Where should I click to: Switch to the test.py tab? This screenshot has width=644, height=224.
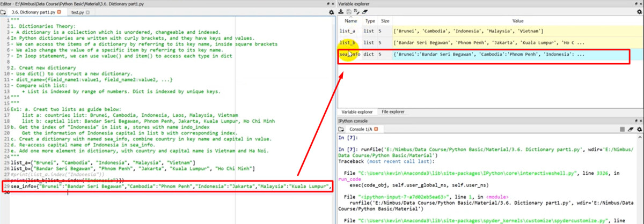(78, 11)
